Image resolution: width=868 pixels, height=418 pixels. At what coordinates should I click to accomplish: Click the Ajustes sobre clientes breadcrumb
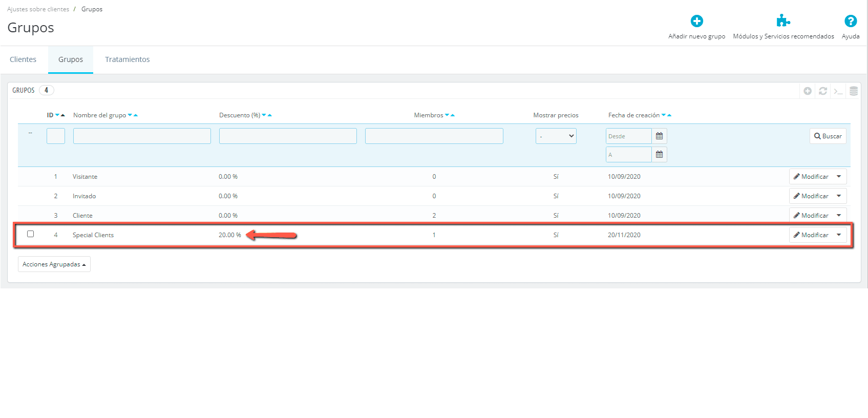point(38,9)
